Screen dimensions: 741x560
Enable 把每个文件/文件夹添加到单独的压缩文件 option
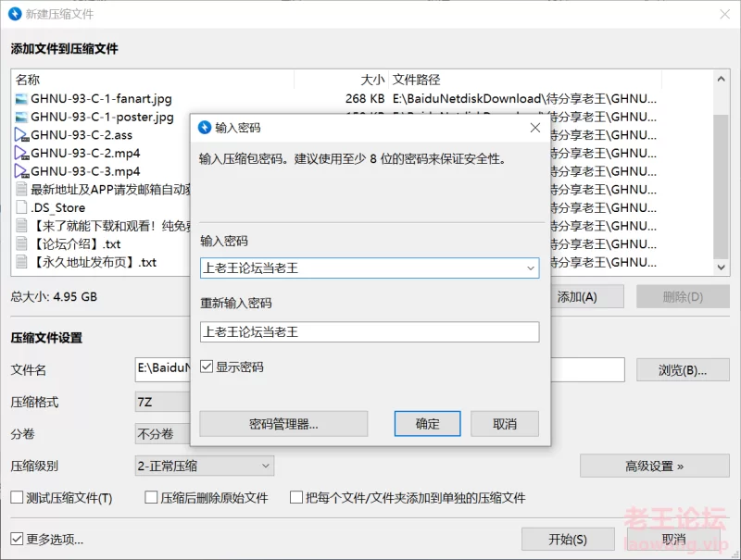[296, 497]
